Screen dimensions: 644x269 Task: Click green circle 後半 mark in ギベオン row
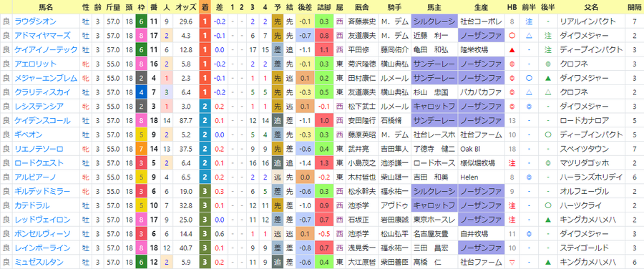[x=547, y=134]
